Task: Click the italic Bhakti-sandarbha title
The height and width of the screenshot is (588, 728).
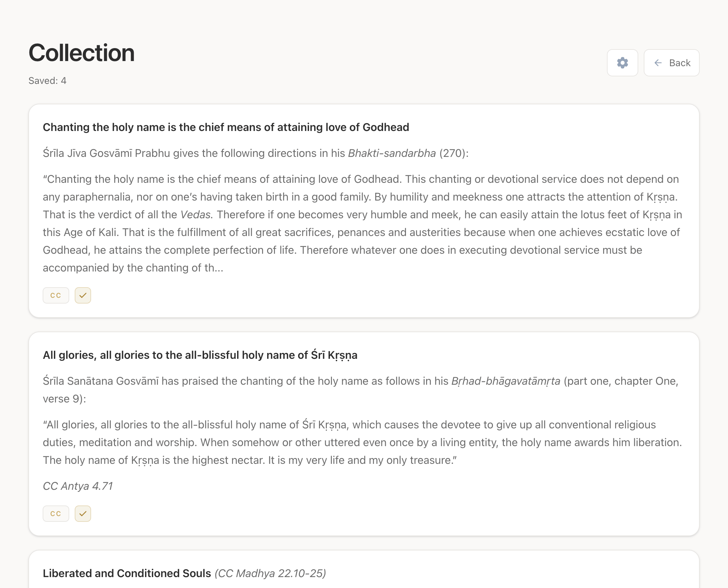Action: (392, 153)
